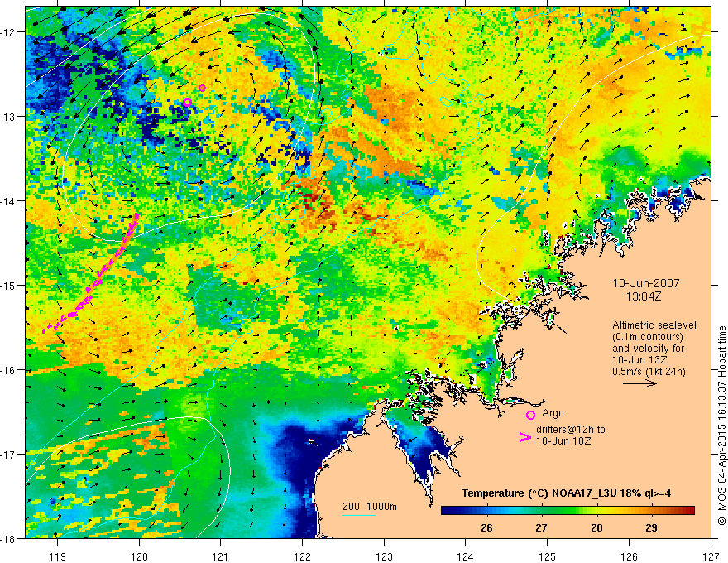Click the -14 latitude axis label
The width and height of the screenshot is (728, 563).
9,200
